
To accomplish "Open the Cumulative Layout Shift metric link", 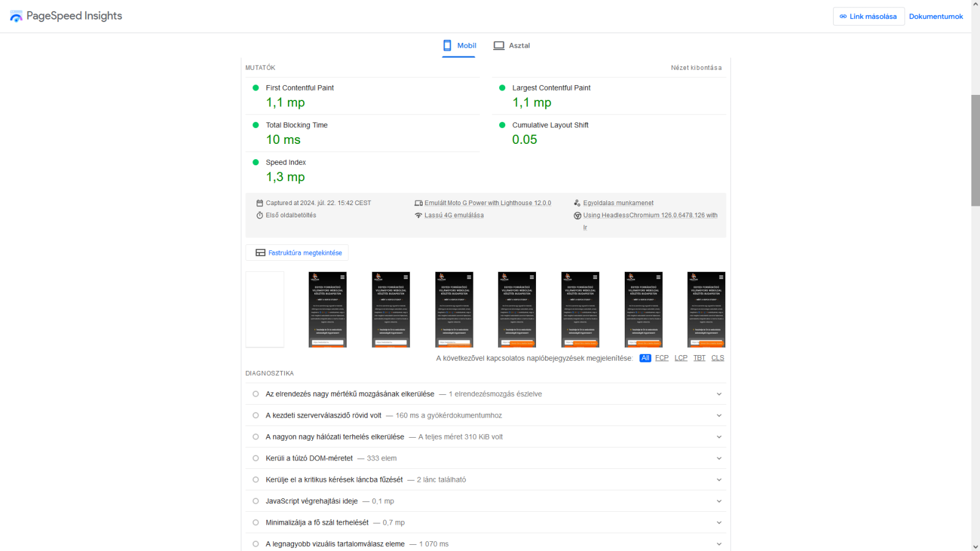I will tap(550, 126).
